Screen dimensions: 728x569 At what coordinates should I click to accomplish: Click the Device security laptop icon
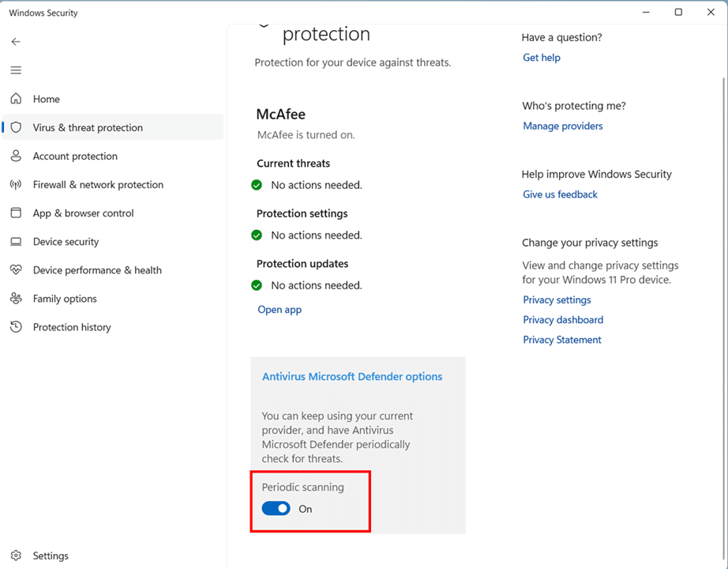(16, 242)
